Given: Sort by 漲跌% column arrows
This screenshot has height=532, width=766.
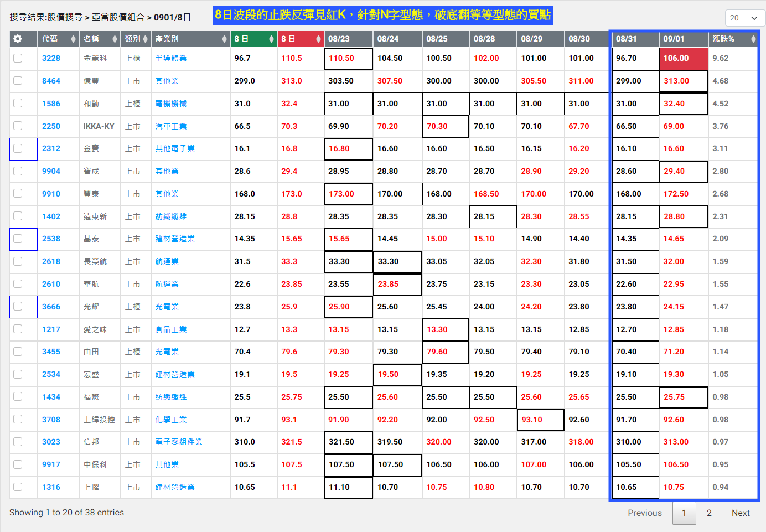Looking at the screenshot, I should coord(753,39).
